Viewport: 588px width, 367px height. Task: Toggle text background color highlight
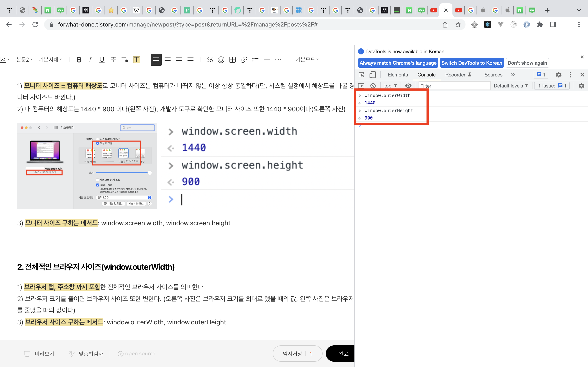(137, 60)
